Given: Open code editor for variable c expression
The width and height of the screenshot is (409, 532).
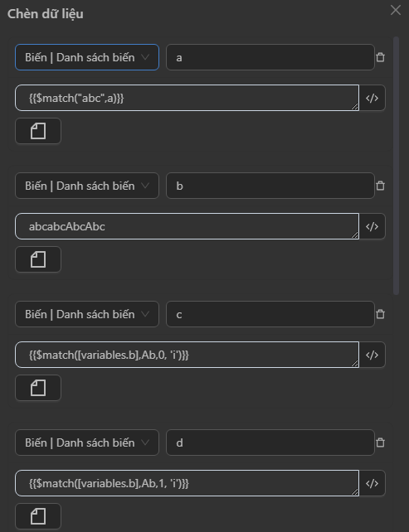Looking at the screenshot, I should pyautogui.click(x=372, y=355).
